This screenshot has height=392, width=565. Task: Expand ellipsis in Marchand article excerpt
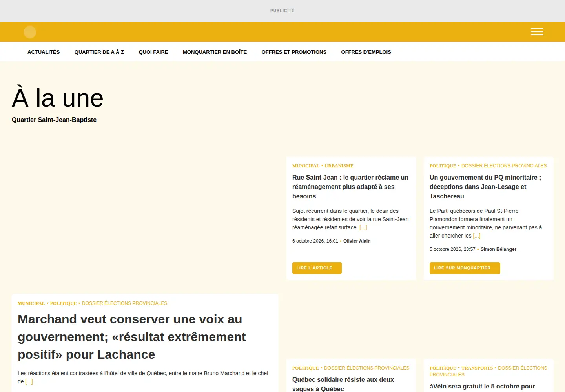click(29, 381)
